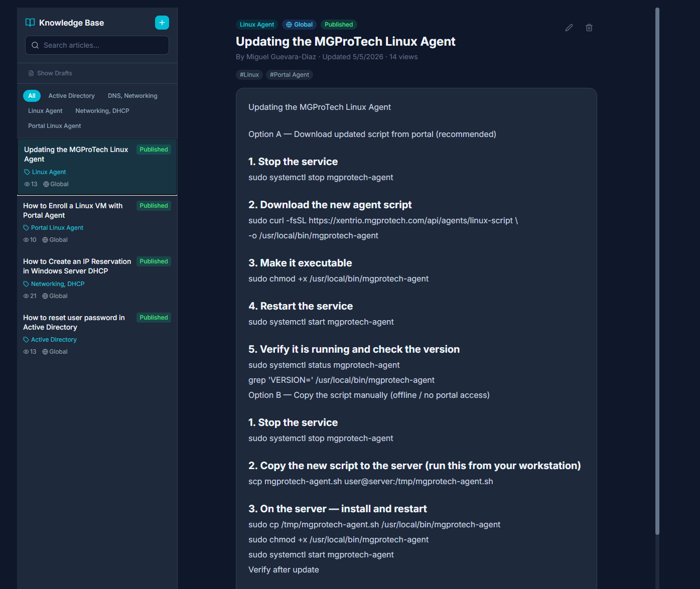Filter by Portal Linux Agent category
700x589 pixels.
54,126
